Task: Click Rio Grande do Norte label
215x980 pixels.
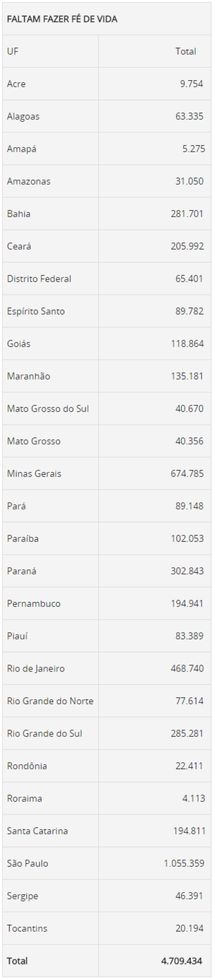Action: click(x=50, y=701)
